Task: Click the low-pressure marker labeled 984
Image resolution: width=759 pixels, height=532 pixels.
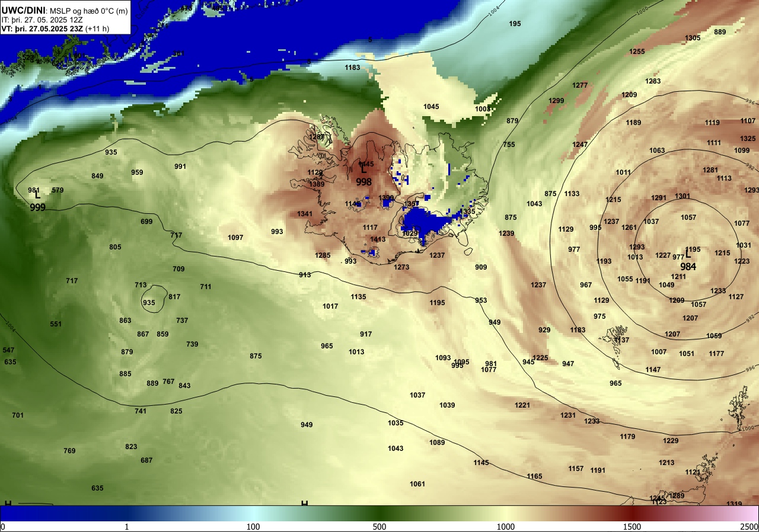Action: click(688, 259)
